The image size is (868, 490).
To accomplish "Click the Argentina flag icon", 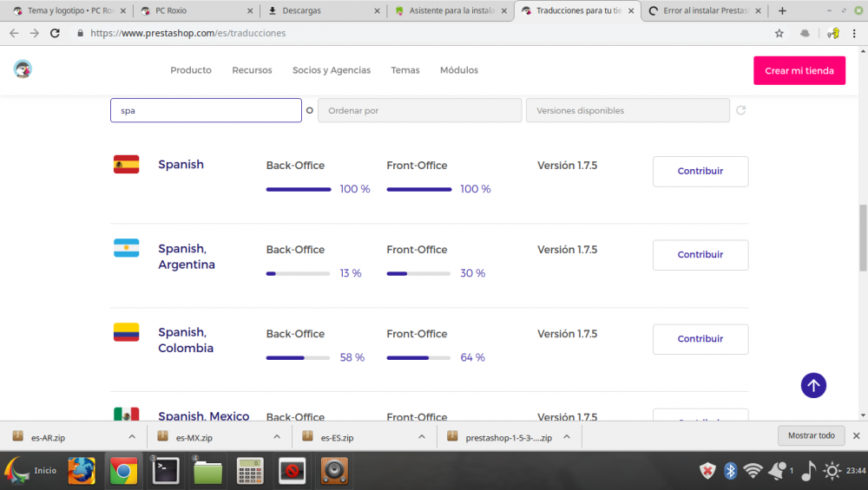I will 126,248.
